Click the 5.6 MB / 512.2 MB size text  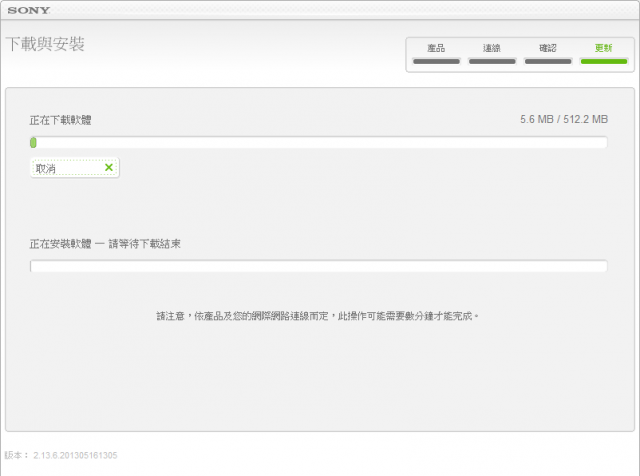pyautogui.click(x=564, y=119)
